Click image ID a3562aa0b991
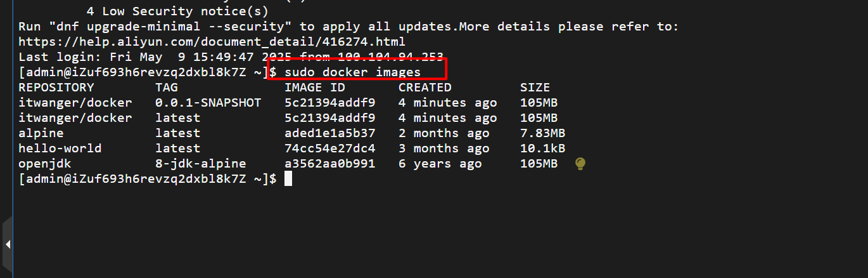This screenshot has width=868, height=278. click(x=330, y=164)
